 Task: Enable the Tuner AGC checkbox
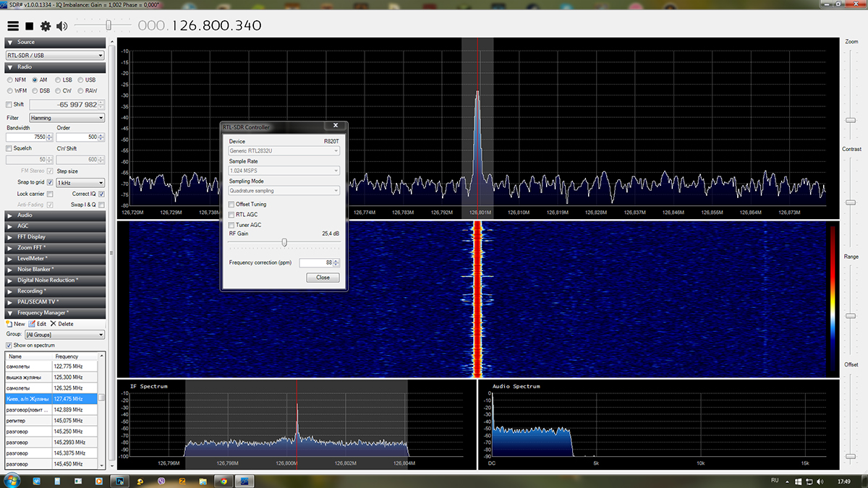click(x=231, y=225)
